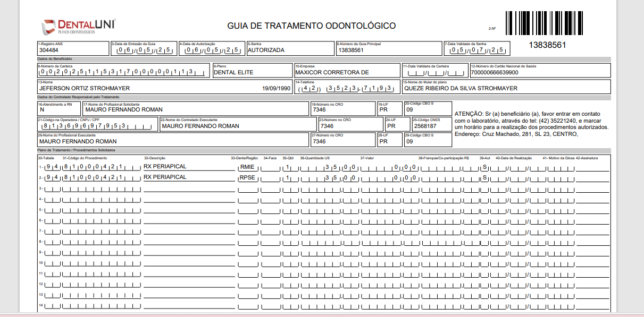This screenshot has height=317, width=644.
Task: Click the "41- Motivo da Glosa" column header
Action: [558, 158]
